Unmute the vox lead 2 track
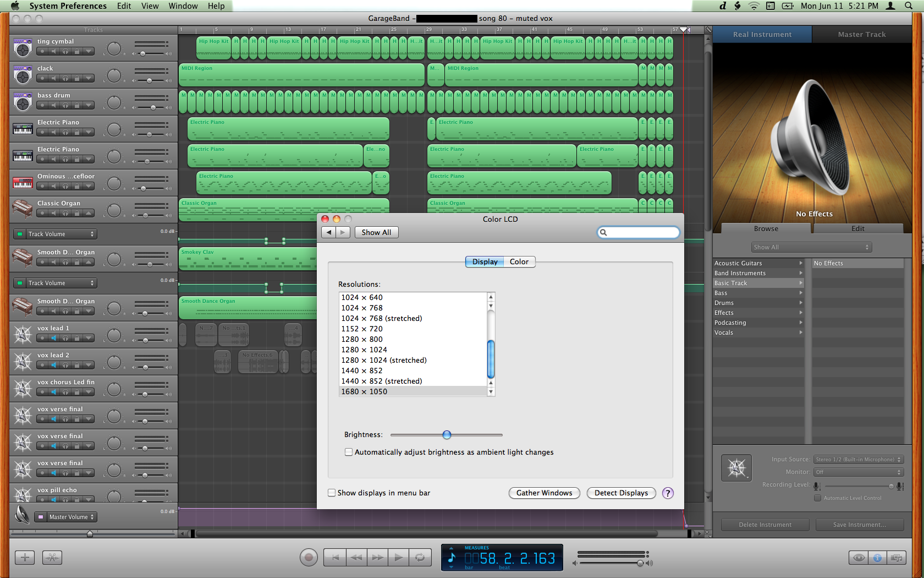Image resolution: width=924 pixels, height=578 pixels. pos(54,365)
